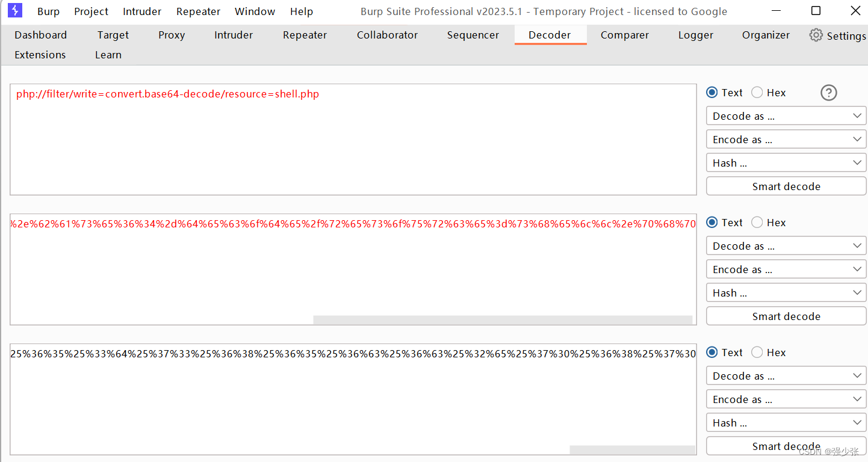The height and width of the screenshot is (462, 868).
Task: Click the help question mark icon
Action: pos(829,93)
